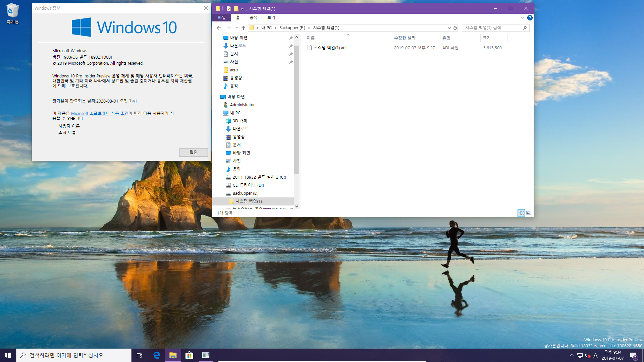The height and width of the screenshot is (362, 644).
Task: Click the search magnifier in Explorer
Action: click(525, 28)
